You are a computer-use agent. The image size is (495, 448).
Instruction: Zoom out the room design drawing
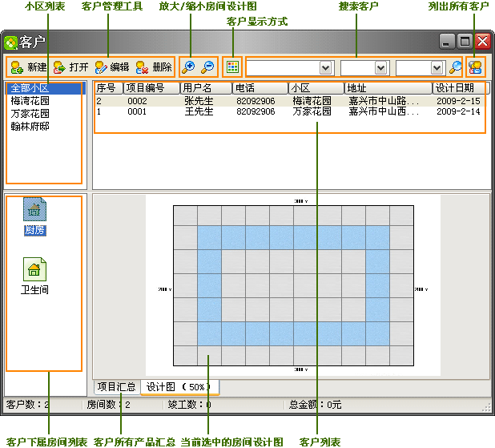coord(207,67)
